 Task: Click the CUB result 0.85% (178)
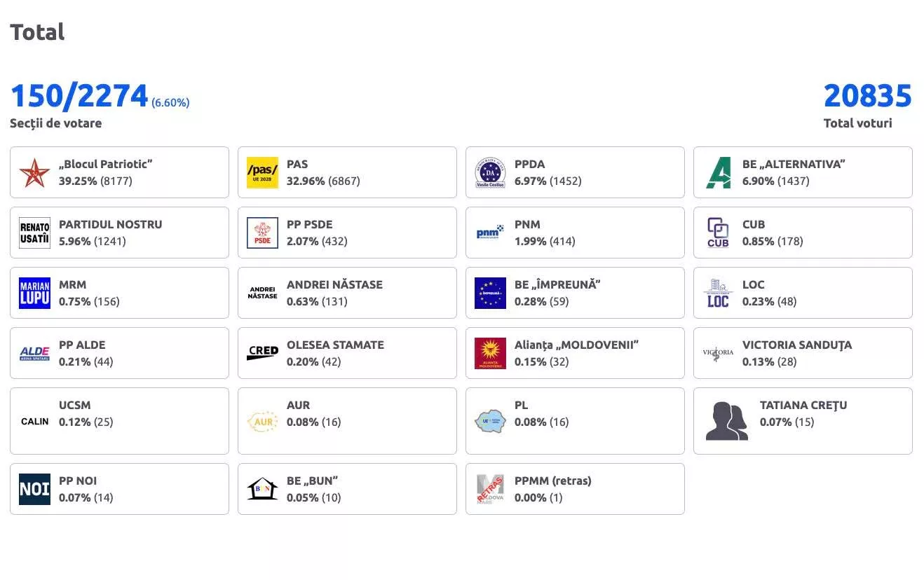click(x=773, y=241)
